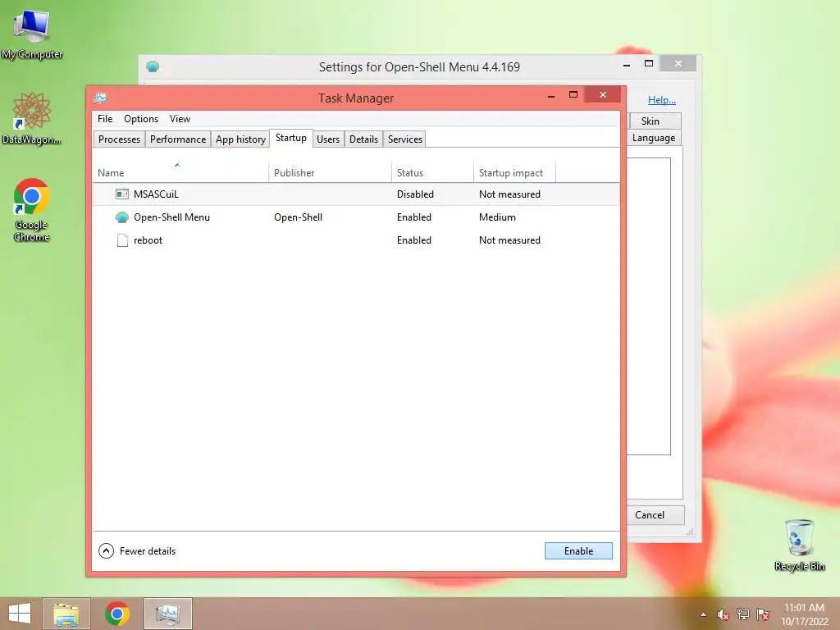Click the Open-Shell settings window shell icon
Image resolution: width=840 pixels, height=630 pixels.
click(153, 66)
